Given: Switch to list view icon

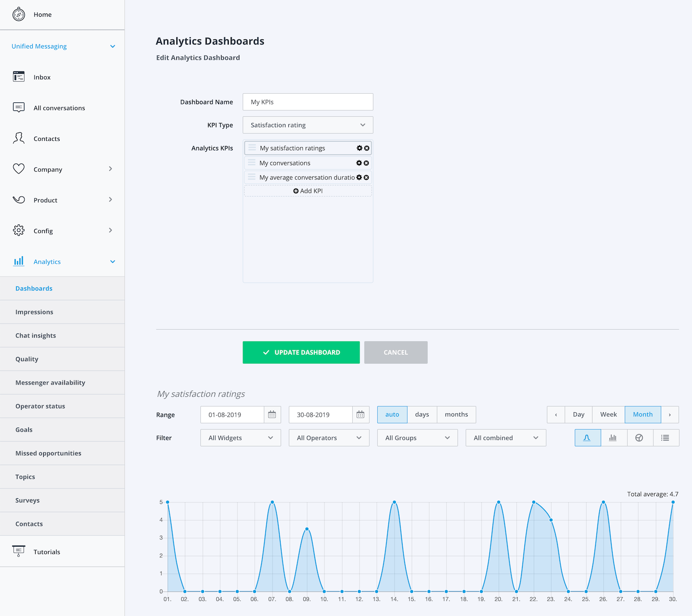Looking at the screenshot, I should pyautogui.click(x=666, y=438).
